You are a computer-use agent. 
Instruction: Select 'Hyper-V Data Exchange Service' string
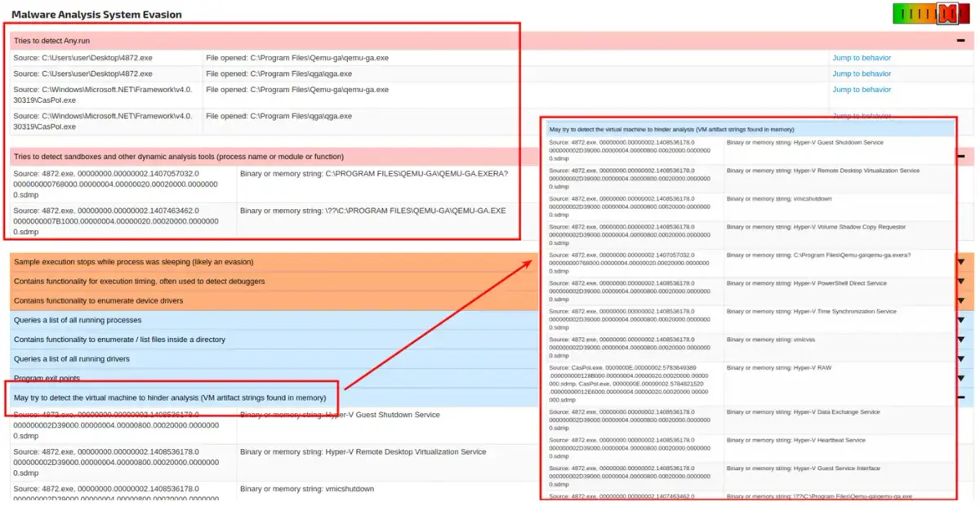(804, 412)
